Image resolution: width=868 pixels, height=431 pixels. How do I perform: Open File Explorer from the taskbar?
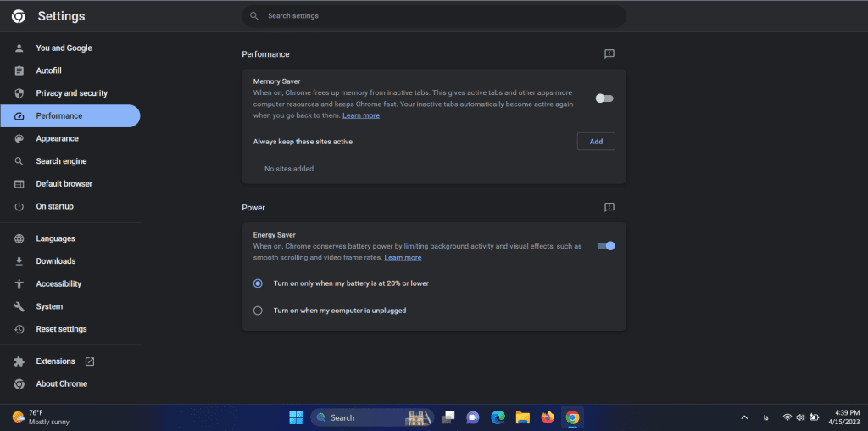coord(523,417)
